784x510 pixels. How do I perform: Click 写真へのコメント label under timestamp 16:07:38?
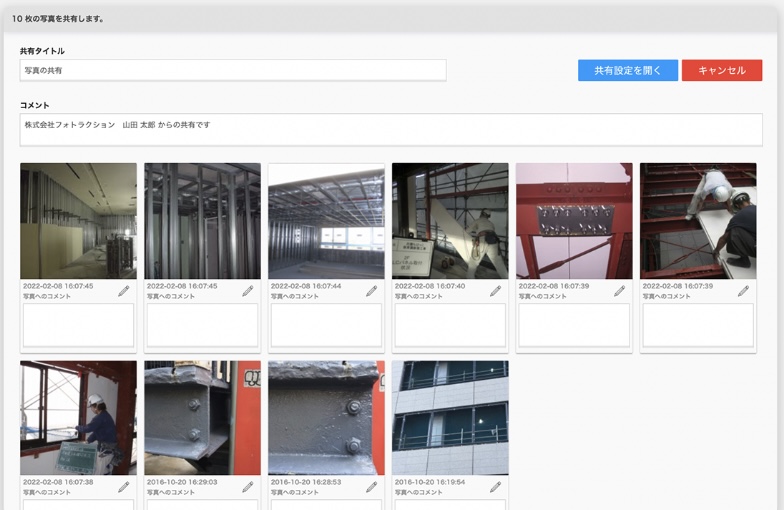click(x=46, y=492)
